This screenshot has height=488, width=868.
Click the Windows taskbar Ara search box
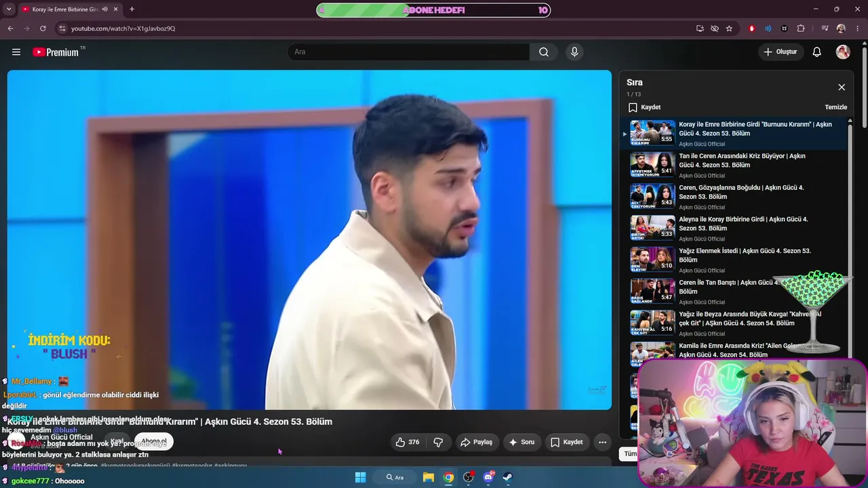[395, 477]
